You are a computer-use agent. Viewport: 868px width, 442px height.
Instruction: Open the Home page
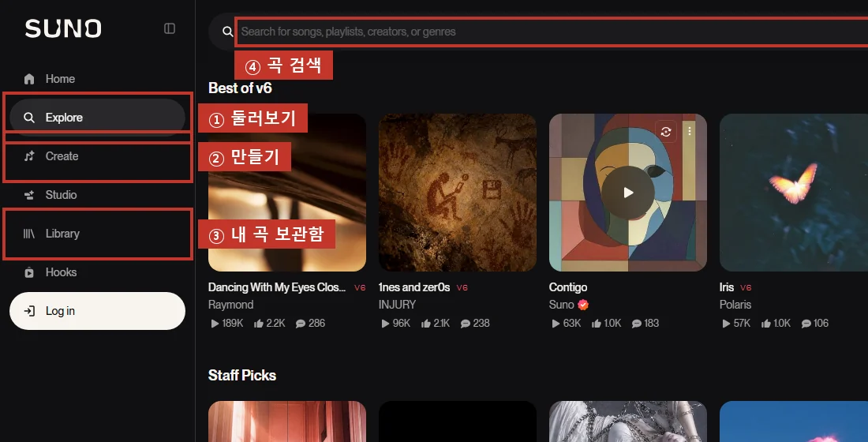(97, 79)
